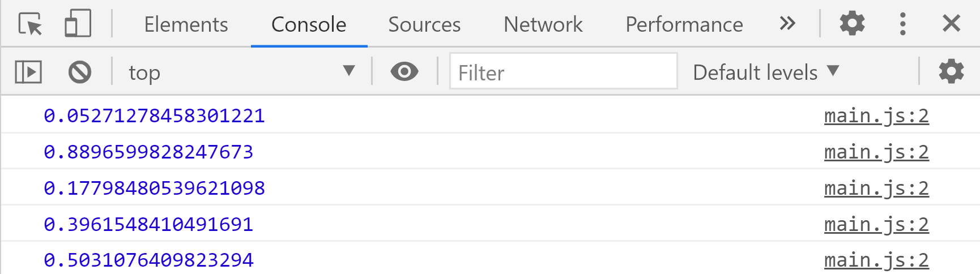Create a live expression with eye icon
980x274 pixels.
tap(404, 72)
